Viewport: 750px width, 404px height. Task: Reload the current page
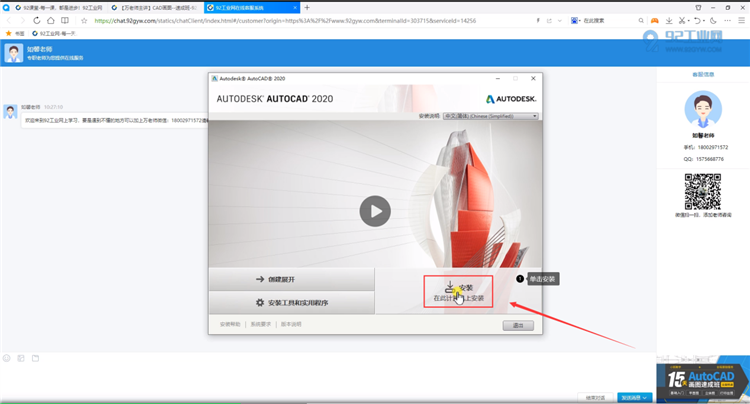point(36,21)
